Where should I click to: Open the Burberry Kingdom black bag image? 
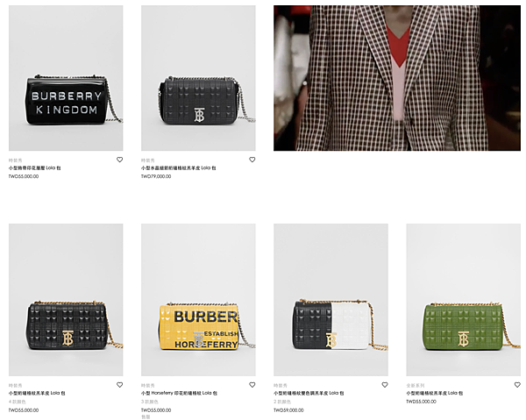(66, 78)
